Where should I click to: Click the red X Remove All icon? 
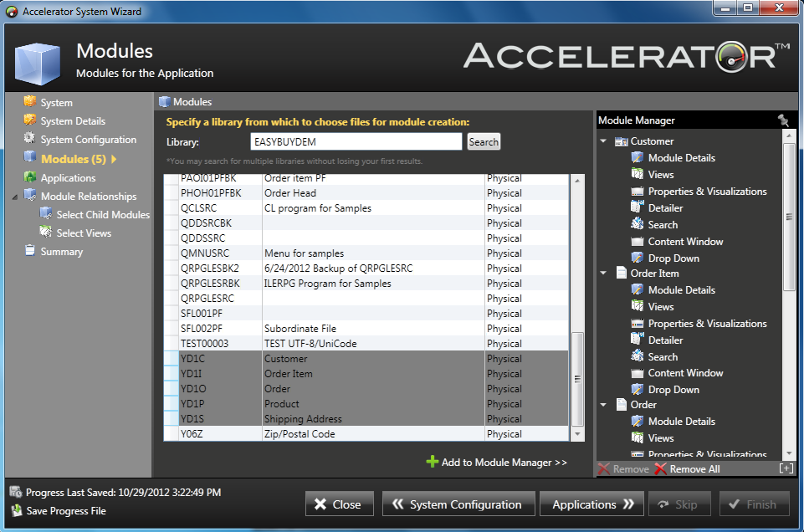(660, 469)
